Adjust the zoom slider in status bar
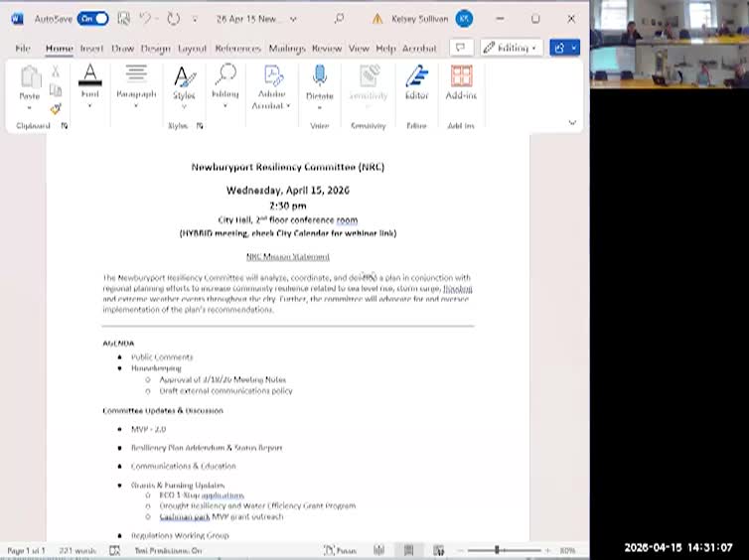The width and height of the screenshot is (749, 560). pyautogui.click(x=497, y=550)
